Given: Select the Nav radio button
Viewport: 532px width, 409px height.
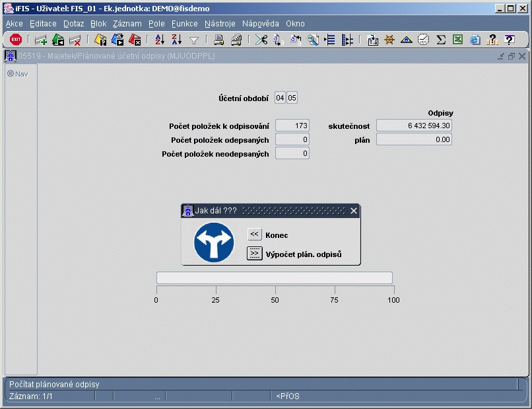Looking at the screenshot, I should (x=11, y=73).
